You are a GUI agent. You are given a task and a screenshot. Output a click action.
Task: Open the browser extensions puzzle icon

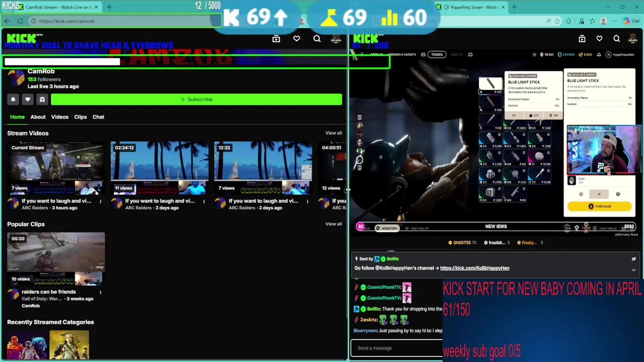pyautogui.click(x=569, y=21)
